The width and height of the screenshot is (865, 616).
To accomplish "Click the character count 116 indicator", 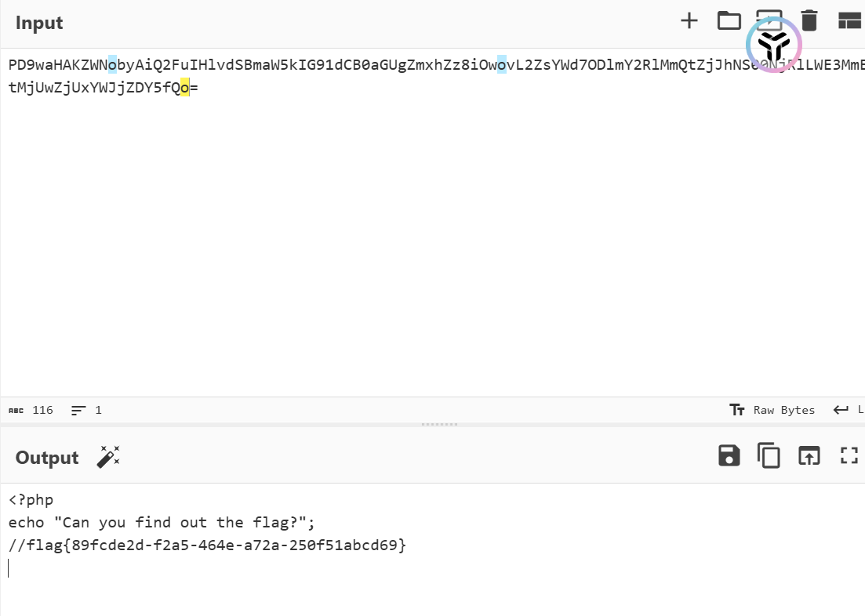I will click(31, 410).
